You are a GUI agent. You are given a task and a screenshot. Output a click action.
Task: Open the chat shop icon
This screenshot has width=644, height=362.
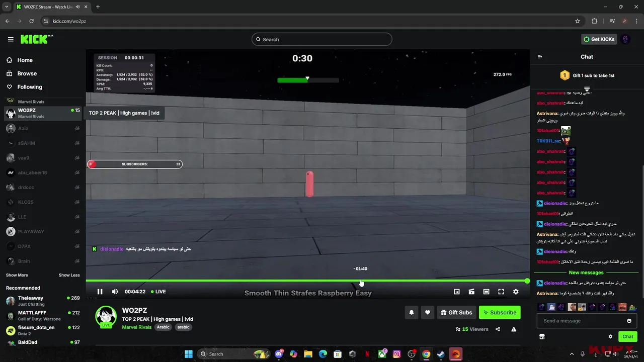pyautogui.click(x=542, y=336)
